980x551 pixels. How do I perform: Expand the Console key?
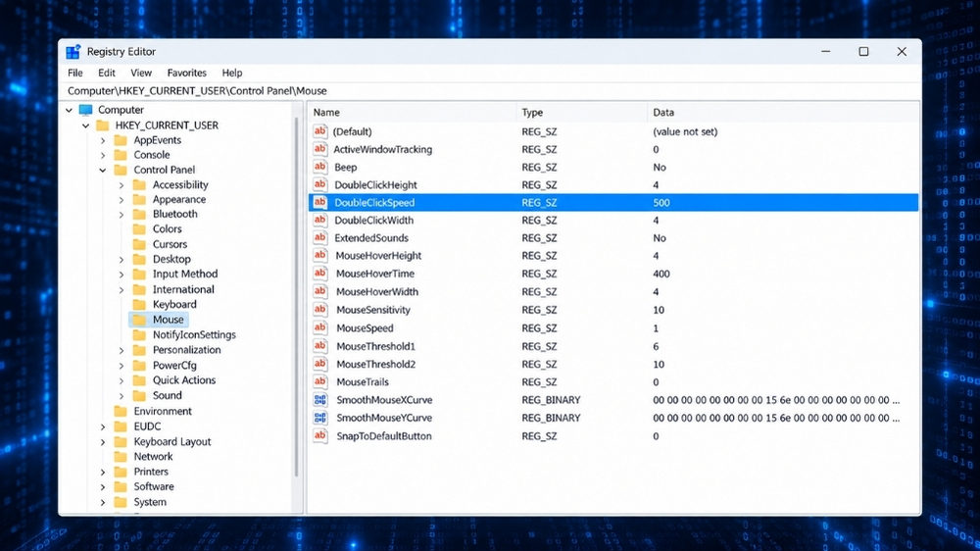coord(103,155)
